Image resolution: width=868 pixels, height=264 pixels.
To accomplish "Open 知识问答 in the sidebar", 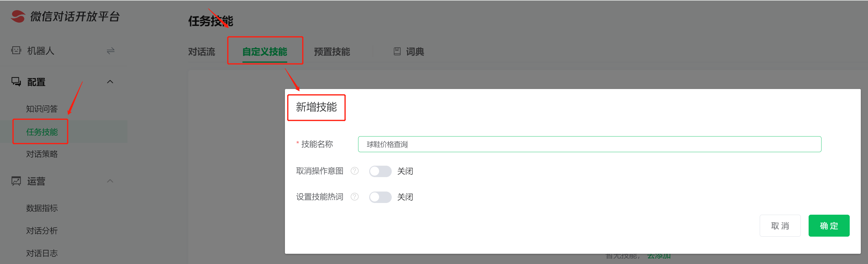I will pyautogui.click(x=42, y=109).
